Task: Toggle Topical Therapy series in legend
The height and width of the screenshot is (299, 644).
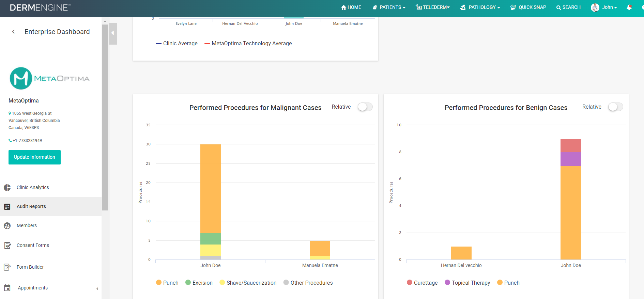Action: [467, 283]
